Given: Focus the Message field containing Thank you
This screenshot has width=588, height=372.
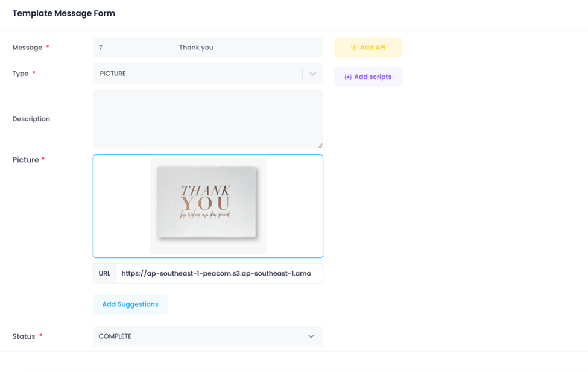Looking at the screenshot, I should [208, 48].
